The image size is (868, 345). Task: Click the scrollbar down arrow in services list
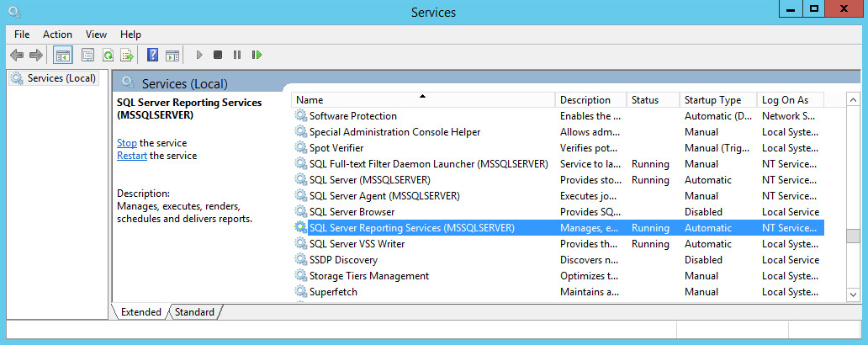[x=853, y=295]
